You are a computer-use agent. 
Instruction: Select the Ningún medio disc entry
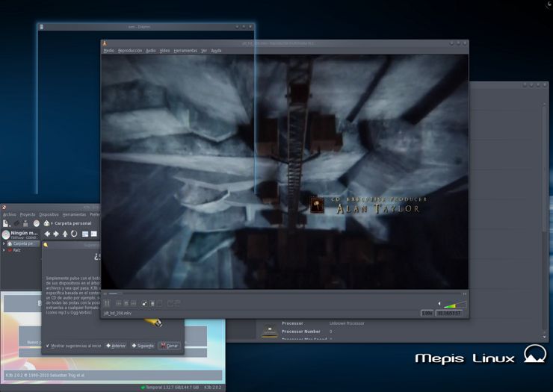20,234
